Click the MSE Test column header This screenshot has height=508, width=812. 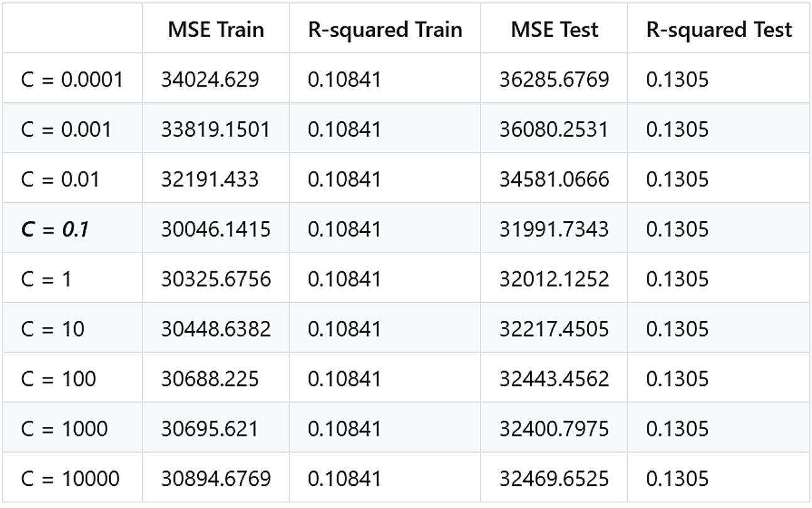pos(554,30)
